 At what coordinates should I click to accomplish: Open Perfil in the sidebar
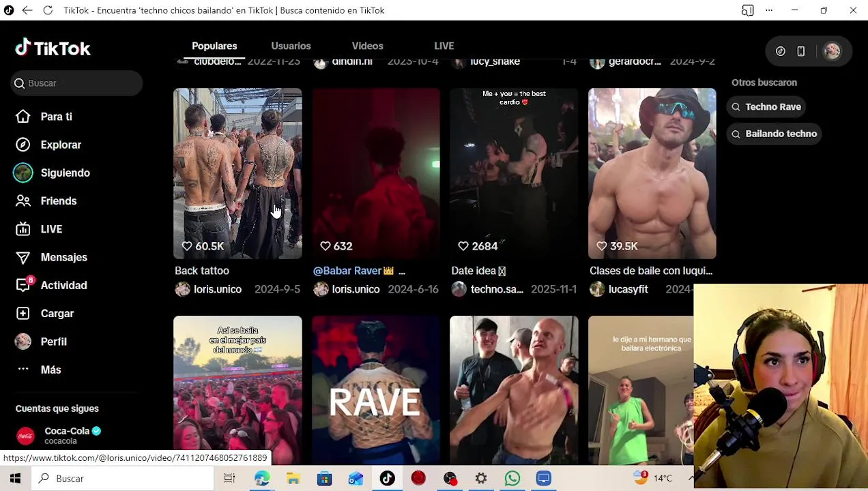pos(41,342)
